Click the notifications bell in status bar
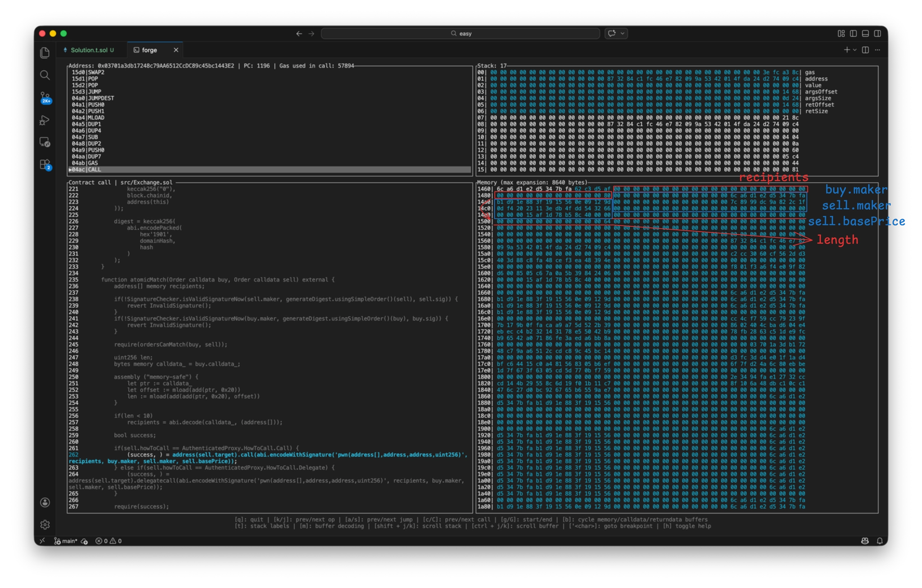Viewport: 922px width, 588px height. 879,541
